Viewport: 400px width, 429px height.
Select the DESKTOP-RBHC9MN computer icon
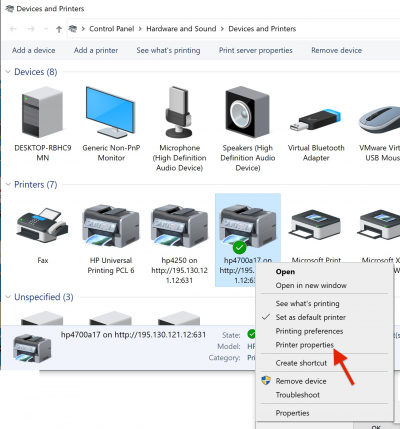point(42,113)
